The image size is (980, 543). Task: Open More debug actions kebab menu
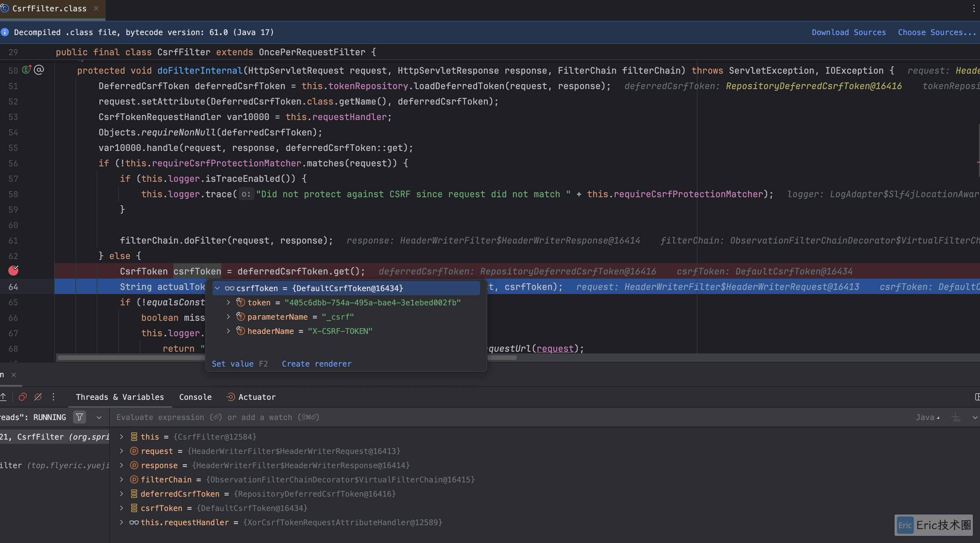tap(53, 397)
